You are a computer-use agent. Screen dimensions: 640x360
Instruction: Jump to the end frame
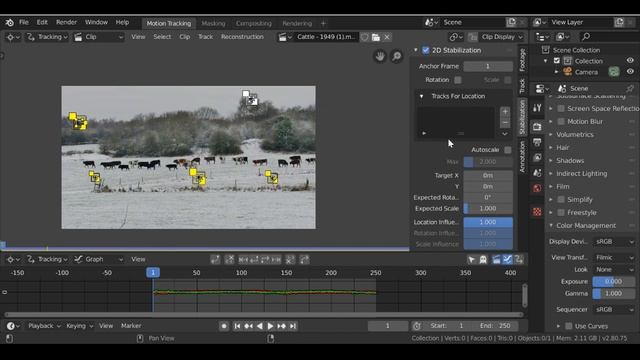(x=293, y=326)
